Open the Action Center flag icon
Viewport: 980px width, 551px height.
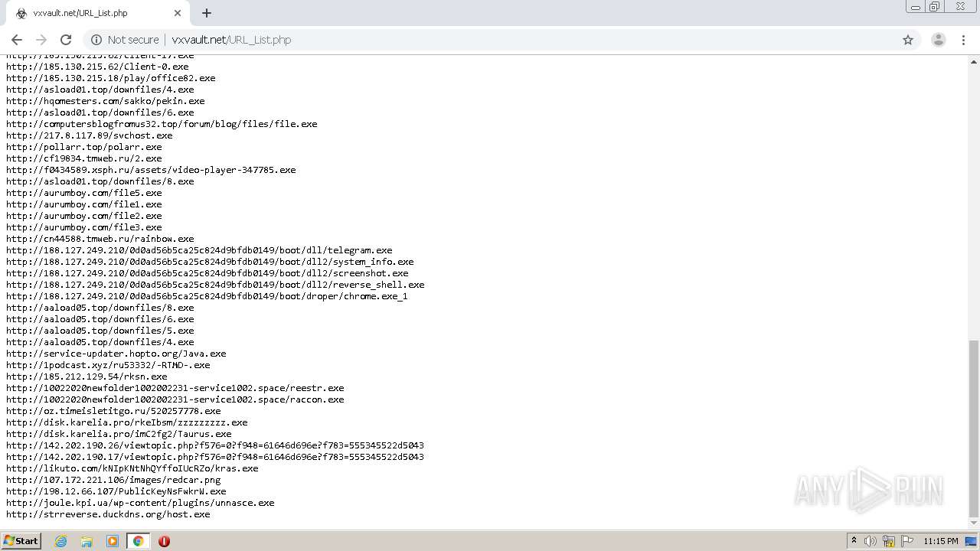907,541
